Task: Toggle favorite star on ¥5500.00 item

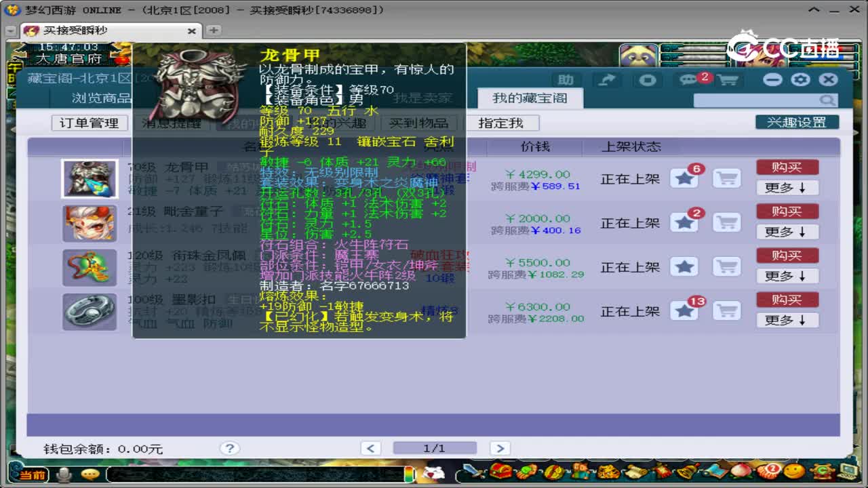Action: click(x=685, y=266)
